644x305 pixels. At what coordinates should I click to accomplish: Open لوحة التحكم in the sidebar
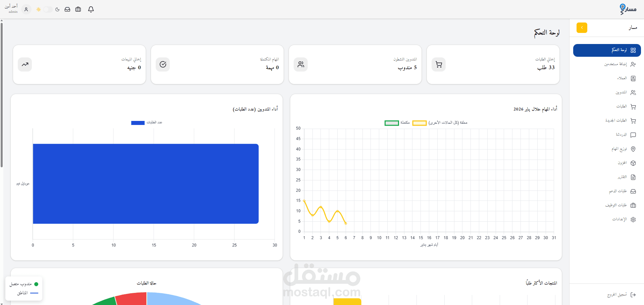click(x=607, y=50)
